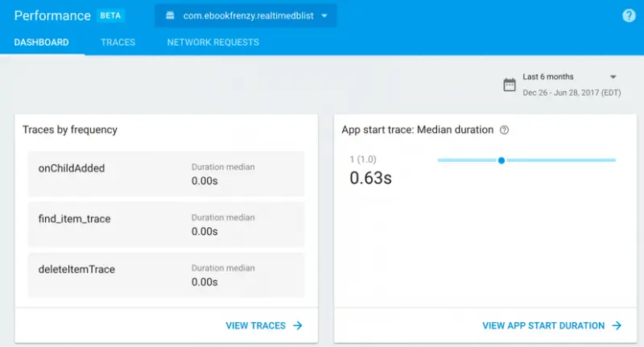The height and width of the screenshot is (347, 644).
Task: Select the find_item_trace row
Action: (166, 225)
